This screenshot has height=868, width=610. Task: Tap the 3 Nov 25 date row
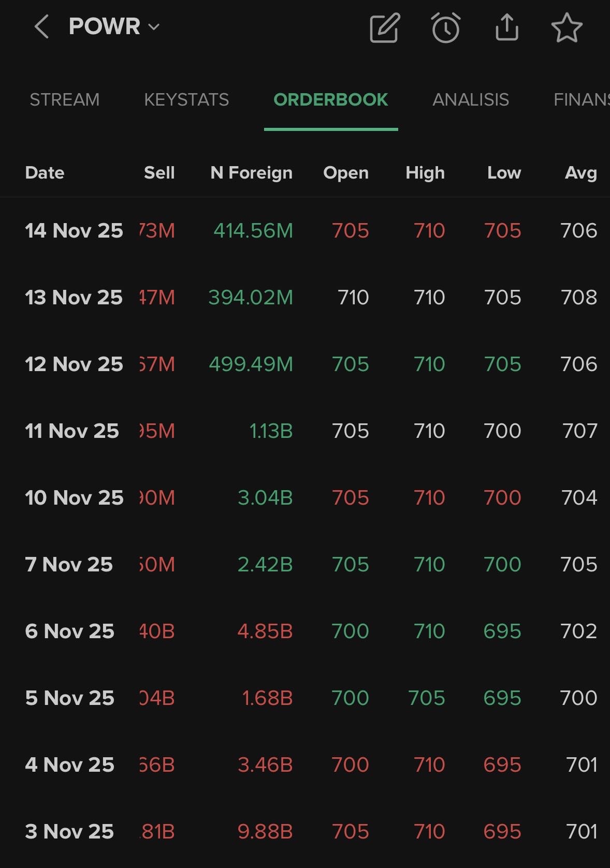click(69, 832)
